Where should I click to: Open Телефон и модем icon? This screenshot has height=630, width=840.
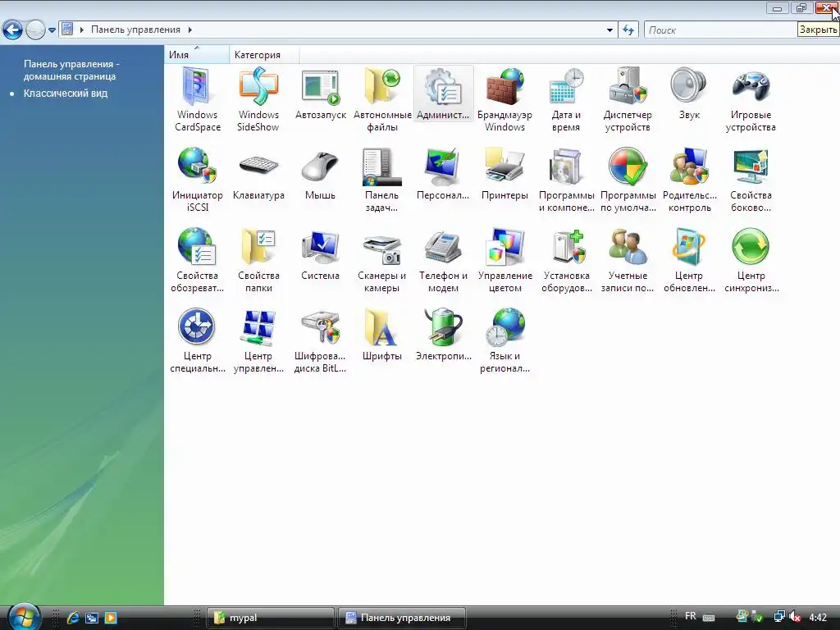443,260
